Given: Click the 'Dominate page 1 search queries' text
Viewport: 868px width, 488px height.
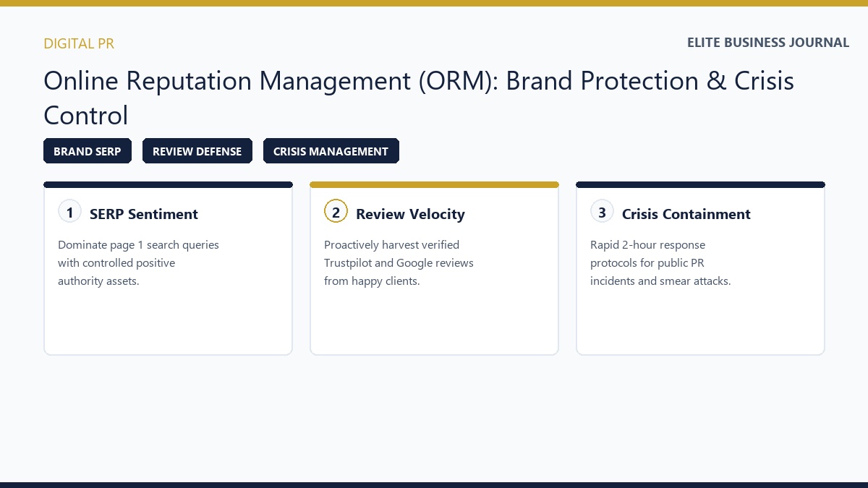Looking at the screenshot, I should coord(138,245).
